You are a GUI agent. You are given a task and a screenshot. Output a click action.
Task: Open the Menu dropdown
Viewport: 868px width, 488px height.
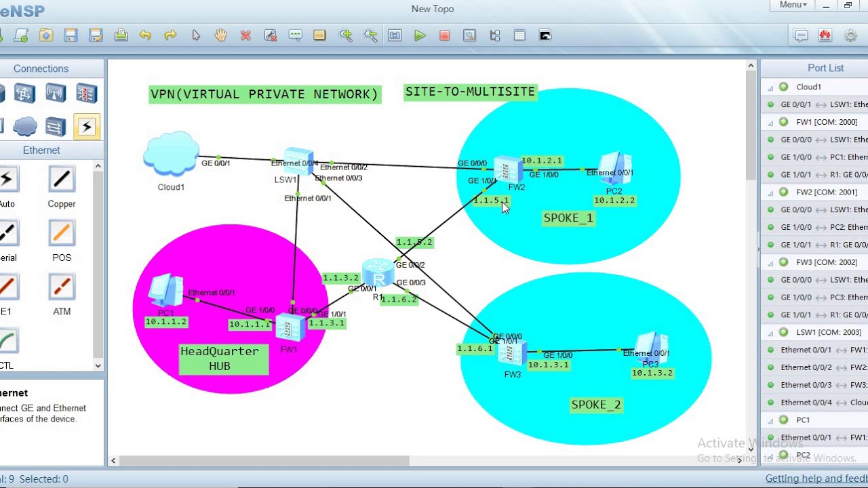point(793,5)
